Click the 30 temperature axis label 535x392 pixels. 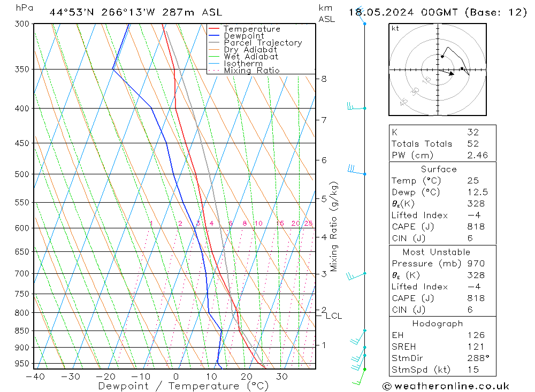pyautogui.click(x=282, y=376)
